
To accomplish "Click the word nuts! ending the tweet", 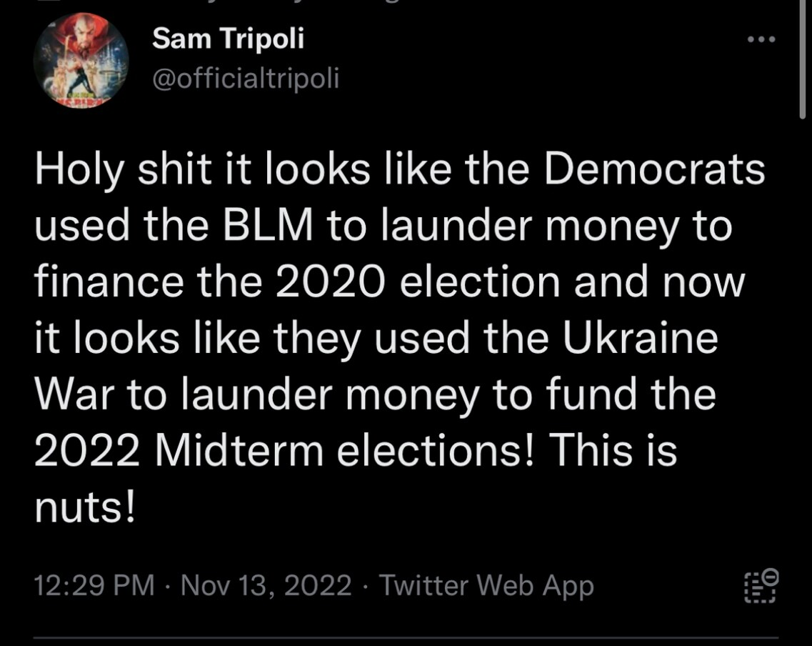I will tap(84, 506).
